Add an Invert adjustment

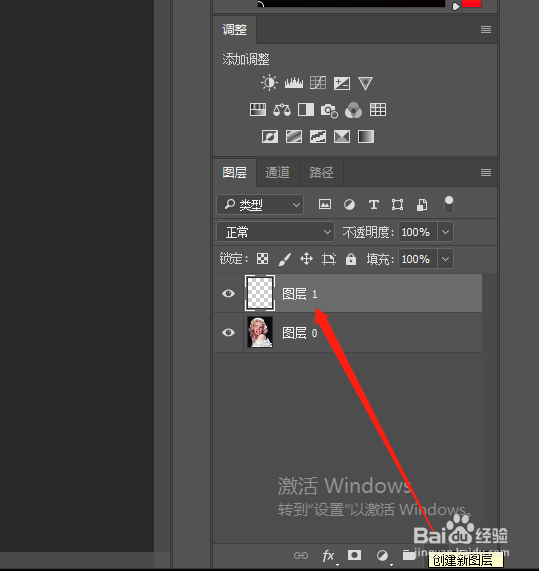(x=270, y=137)
